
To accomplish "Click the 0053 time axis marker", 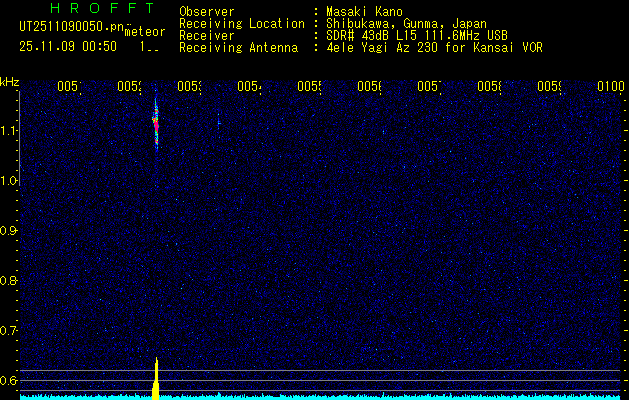I will point(189,86).
